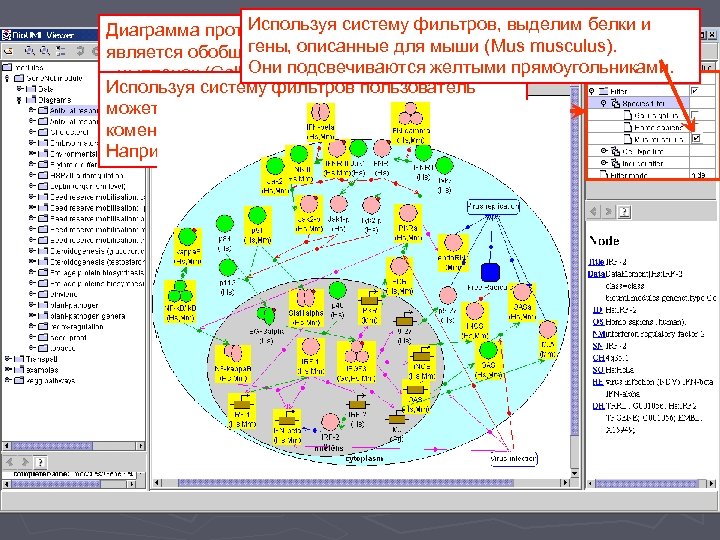Go back using right panel left arrow
Screen dimensions: 720x540
click(x=594, y=212)
